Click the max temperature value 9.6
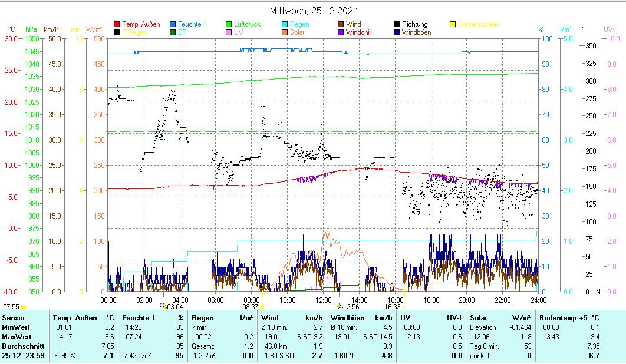This screenshot has height=364, width=626. [110, 337]
